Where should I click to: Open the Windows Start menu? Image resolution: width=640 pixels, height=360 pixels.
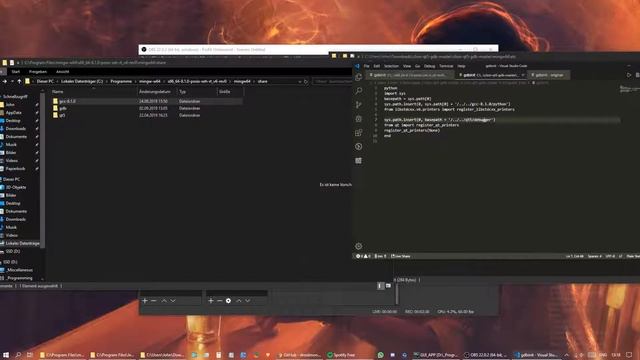[x=6, y=355]
